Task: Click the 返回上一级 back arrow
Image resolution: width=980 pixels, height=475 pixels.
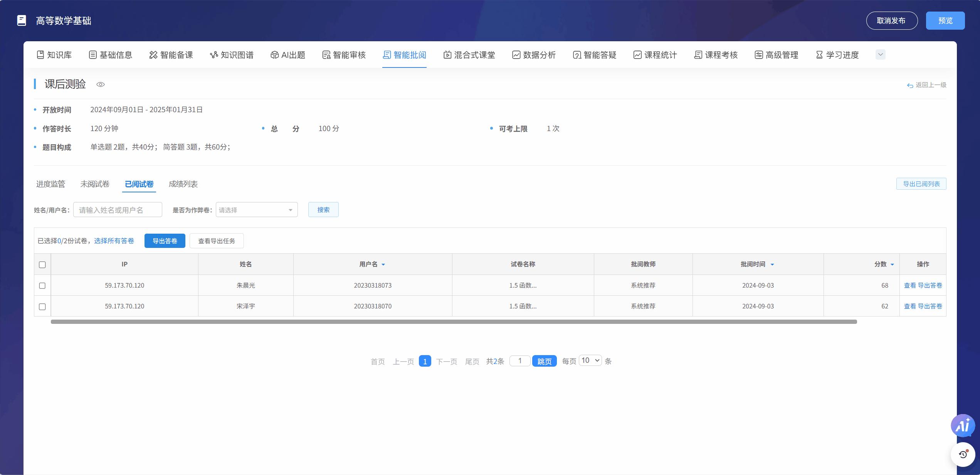Action: pyautogui.click(x=910, y=85)
